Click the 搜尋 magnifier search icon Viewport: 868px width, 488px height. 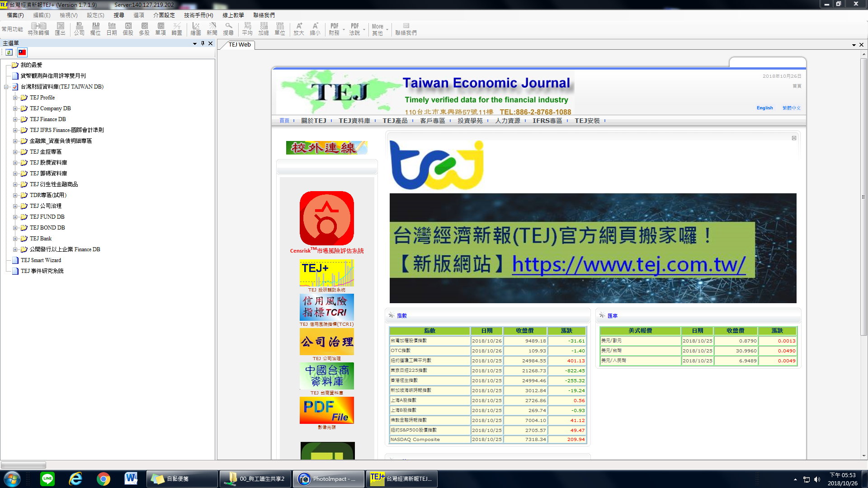pos(228,29)
